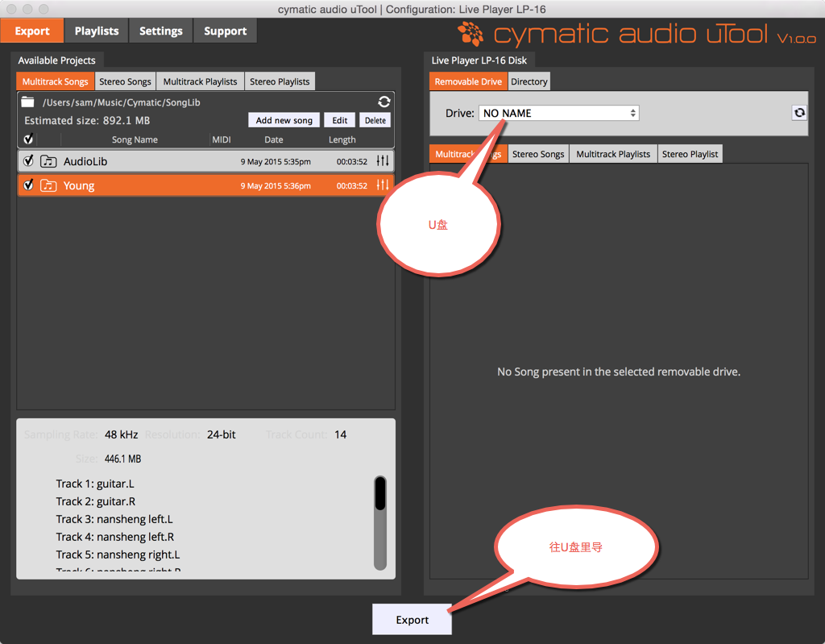Click the Add new song button

(284, 120)
